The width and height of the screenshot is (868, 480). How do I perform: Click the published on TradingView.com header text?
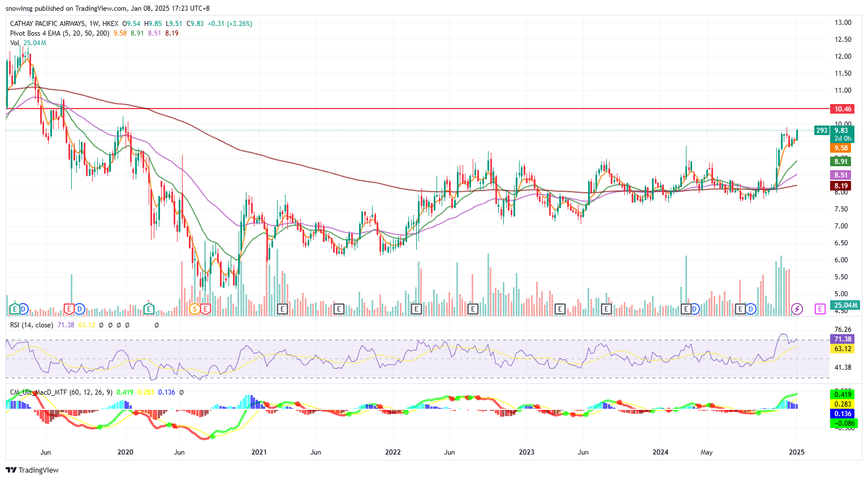pyautogui.click(x=80, y=8)
